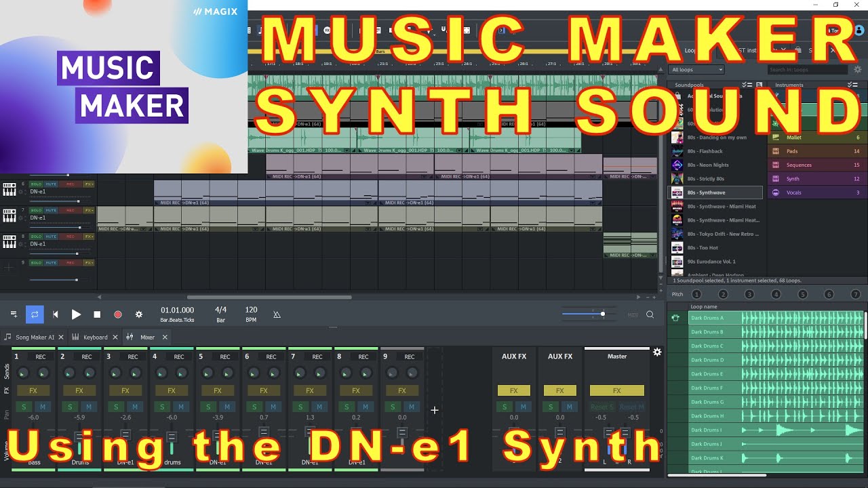Arm REC on track 8 in arranger
868x488 pixels.
click(x=70, y=237)
